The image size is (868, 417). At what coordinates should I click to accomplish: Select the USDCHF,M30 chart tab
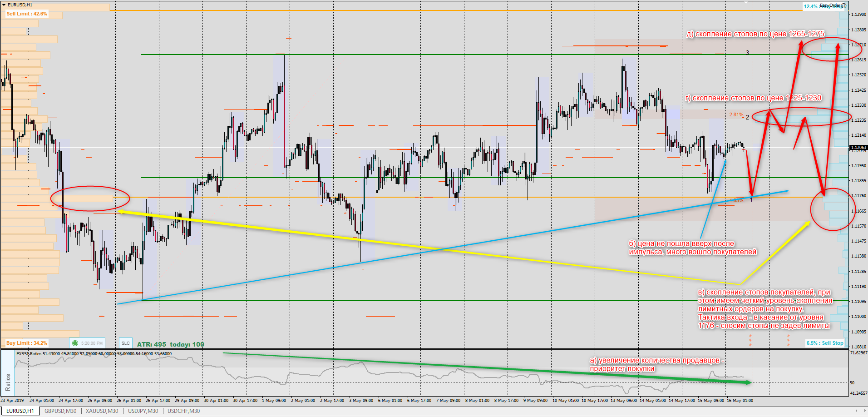click(x=183, y=411)
